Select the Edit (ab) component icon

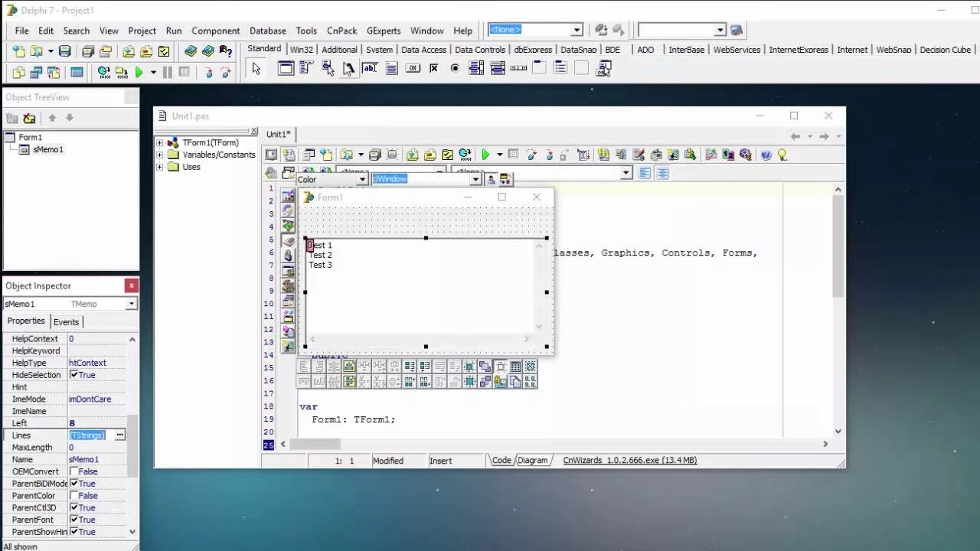(370, 68)
